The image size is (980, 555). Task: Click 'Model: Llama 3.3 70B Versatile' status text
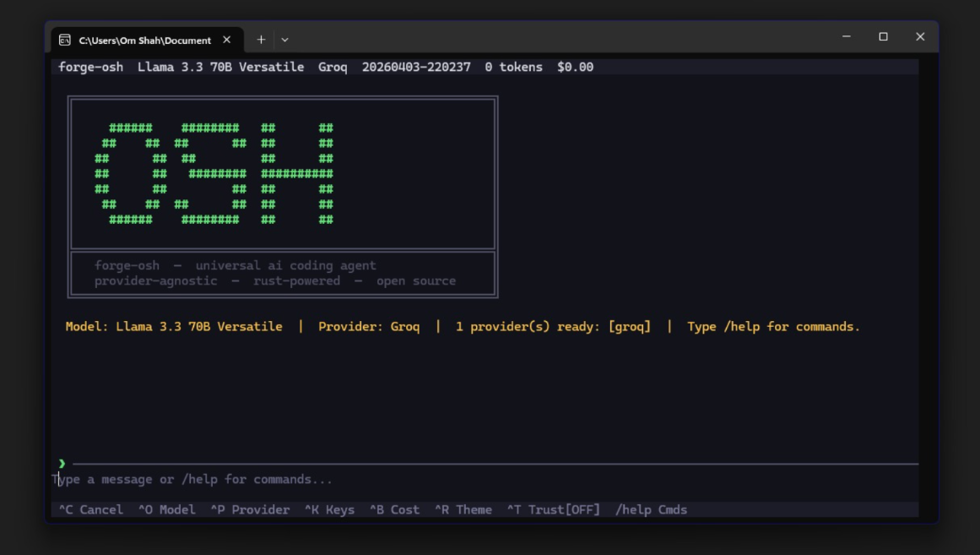click(x=174, y=327)
